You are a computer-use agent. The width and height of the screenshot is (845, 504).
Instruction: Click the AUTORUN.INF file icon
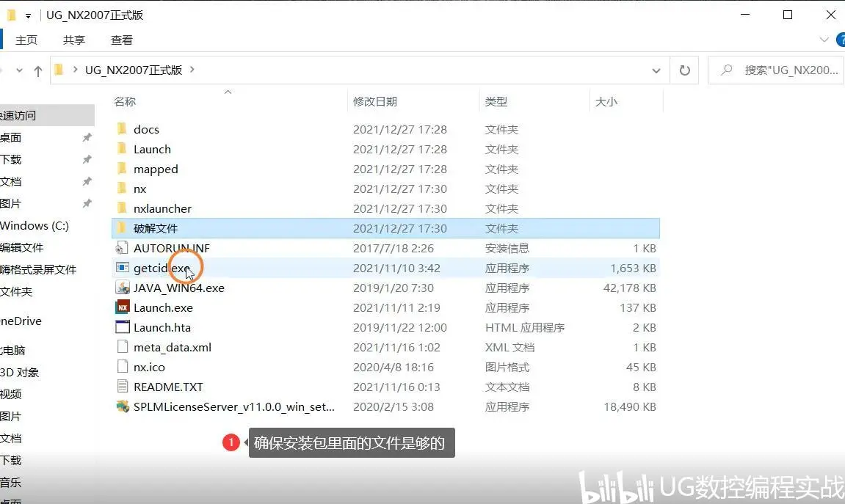[x=123, y=248]
